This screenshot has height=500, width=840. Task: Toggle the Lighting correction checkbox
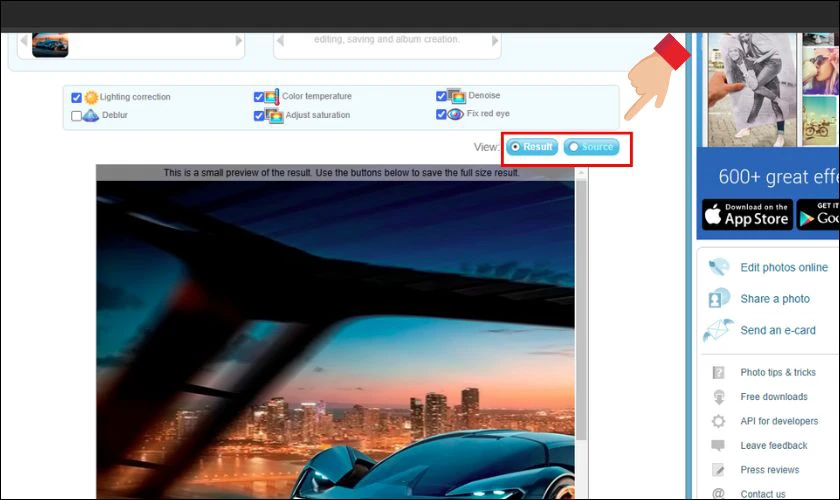pyautogui.click(x=76, y=98)
